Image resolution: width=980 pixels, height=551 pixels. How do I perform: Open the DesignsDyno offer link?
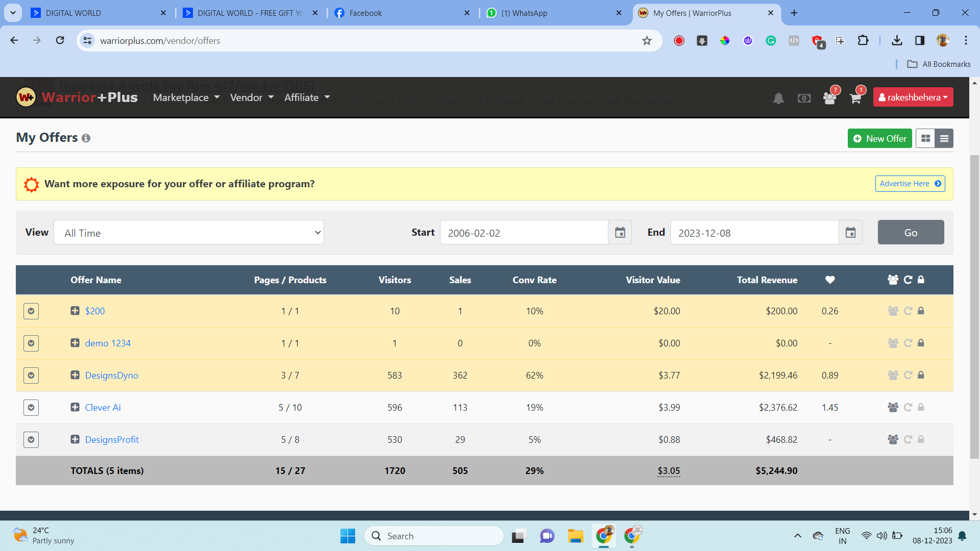(x=112, y=375)
